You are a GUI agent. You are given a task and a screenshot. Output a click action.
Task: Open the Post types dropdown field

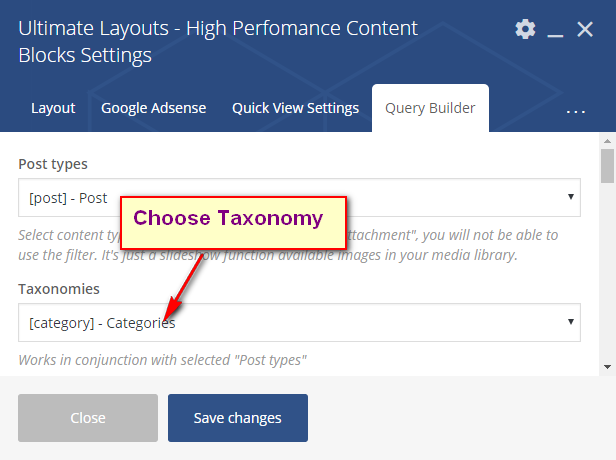[x=299, y=198]
